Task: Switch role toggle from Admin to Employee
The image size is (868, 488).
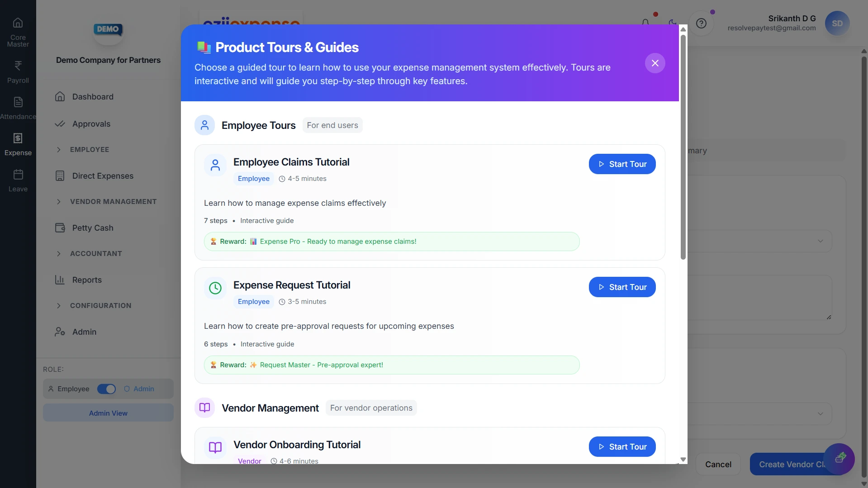Action: click(x=107, y=389)
